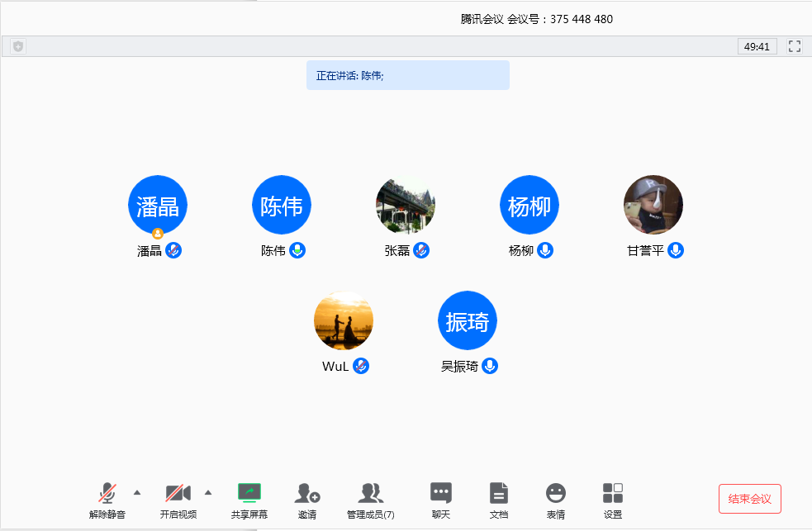The width and height of the screenshot is (812, 531).
Task: Expand the video device options arrow
Action: coord(208,493)
